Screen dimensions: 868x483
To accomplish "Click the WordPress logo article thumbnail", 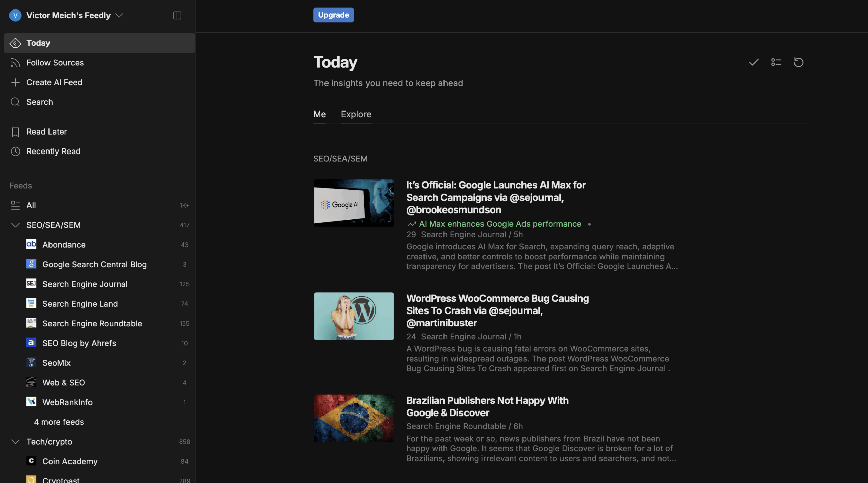I will point(354,316).
